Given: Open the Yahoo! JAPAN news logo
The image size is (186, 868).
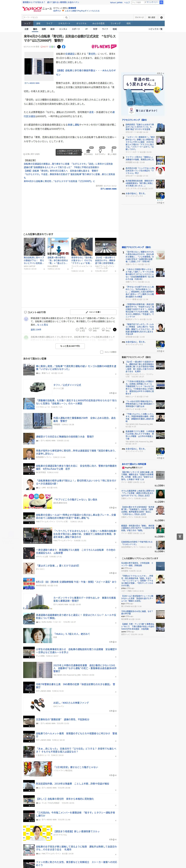Looking at the screenshot, I should click(x=37, y=9).
